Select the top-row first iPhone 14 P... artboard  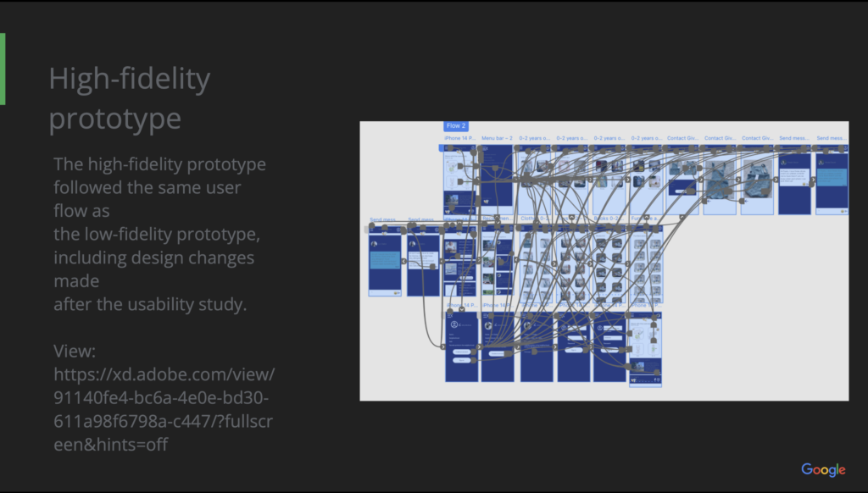[x=459, y=180]
